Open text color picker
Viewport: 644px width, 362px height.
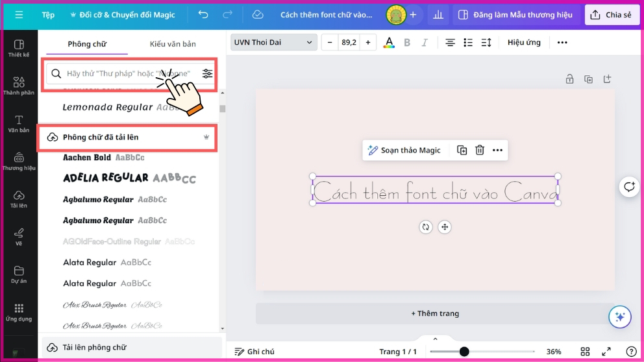pyautogui.click(x=389, y=42)
